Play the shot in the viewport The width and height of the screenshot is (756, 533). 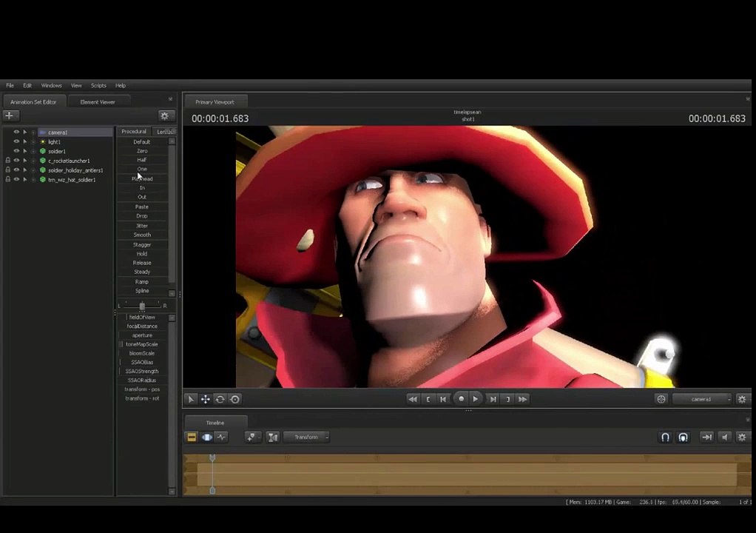point(476,399)
